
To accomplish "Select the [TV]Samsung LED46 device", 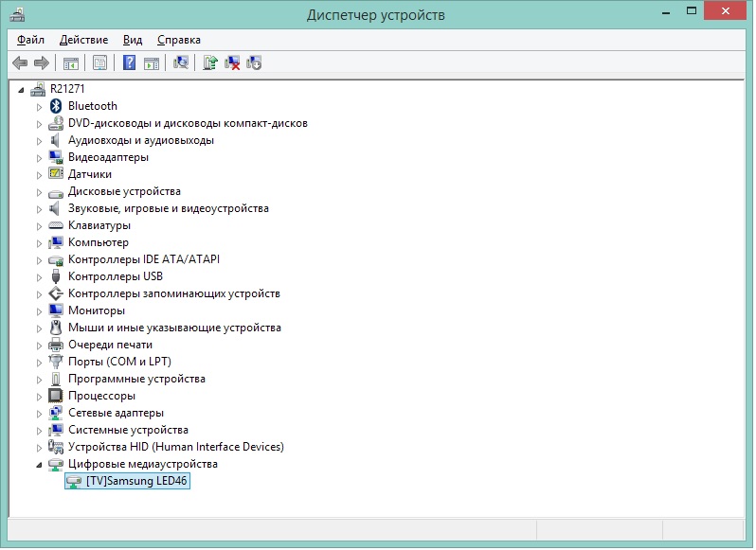I will (x=127, y=481).
